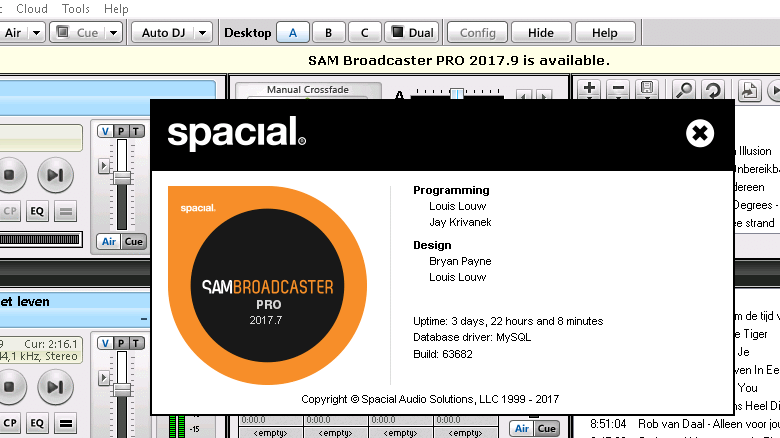Click the export document icon in queue toolbar

750,90
